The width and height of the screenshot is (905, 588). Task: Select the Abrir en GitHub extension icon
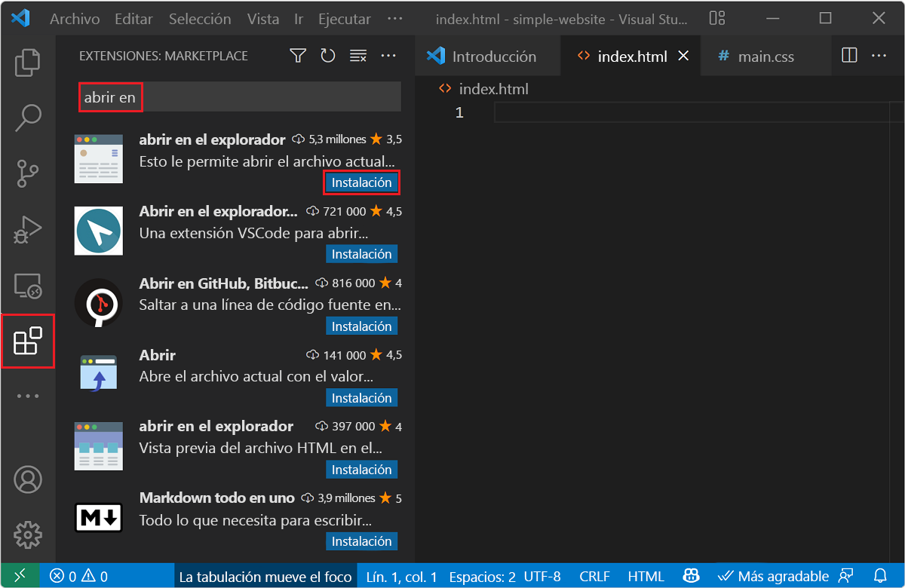click(99, 302)
